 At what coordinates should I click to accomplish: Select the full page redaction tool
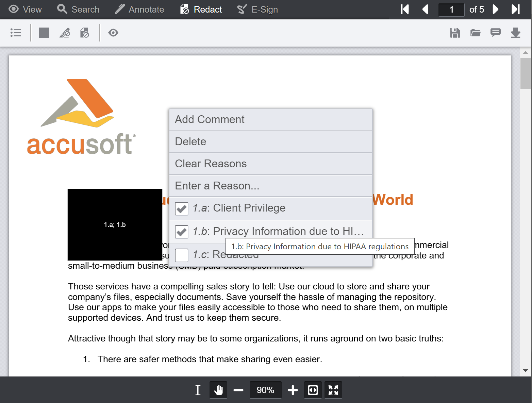[x=84, y=33]
